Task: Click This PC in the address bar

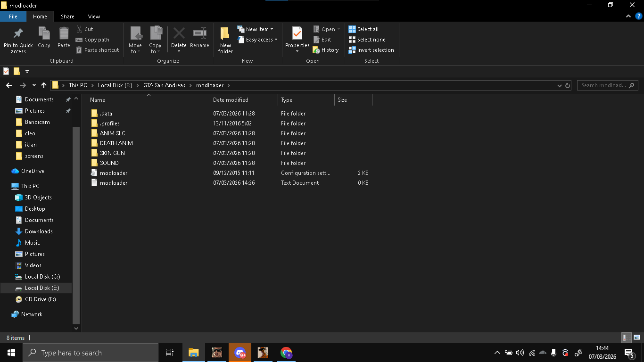Action: tap(78, 85)
